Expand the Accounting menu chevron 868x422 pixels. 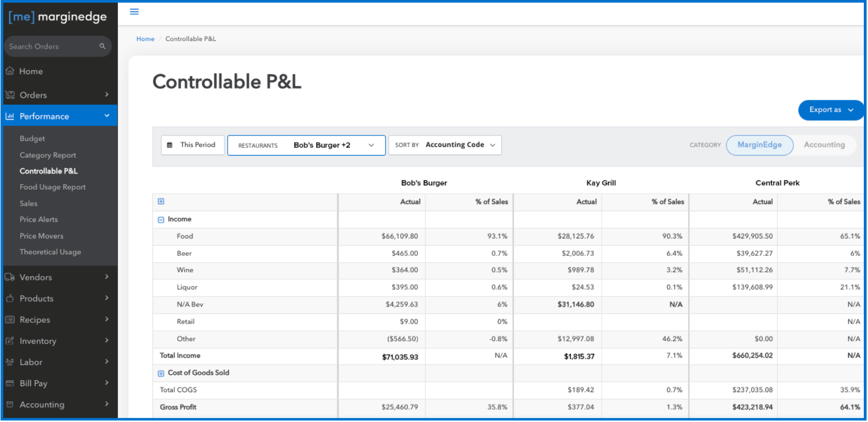(x=107, y=404)
